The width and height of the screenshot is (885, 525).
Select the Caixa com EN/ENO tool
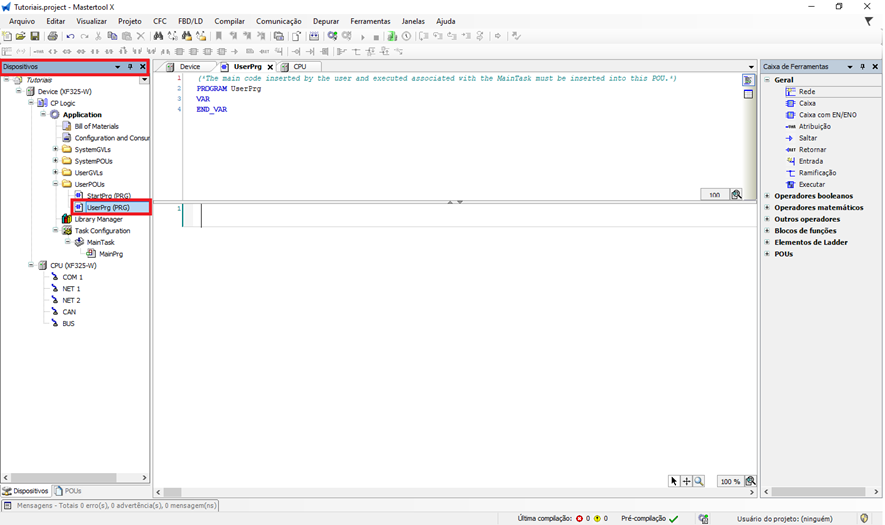click(826, 115)
